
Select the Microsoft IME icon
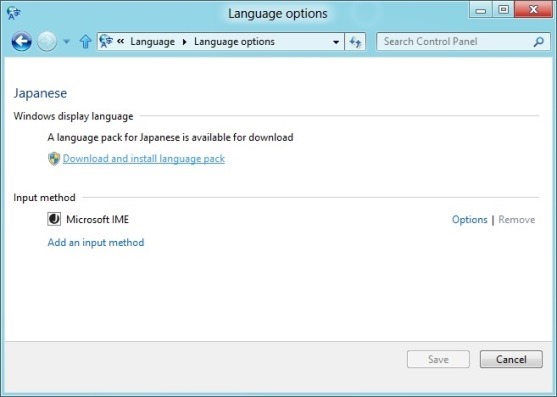[x=54, y=219]
